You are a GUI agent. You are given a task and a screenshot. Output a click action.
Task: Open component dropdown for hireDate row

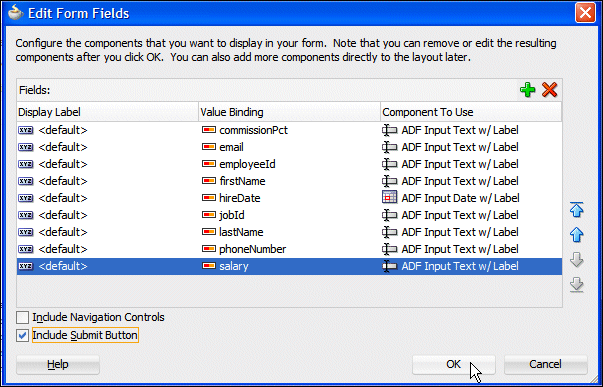471,198
